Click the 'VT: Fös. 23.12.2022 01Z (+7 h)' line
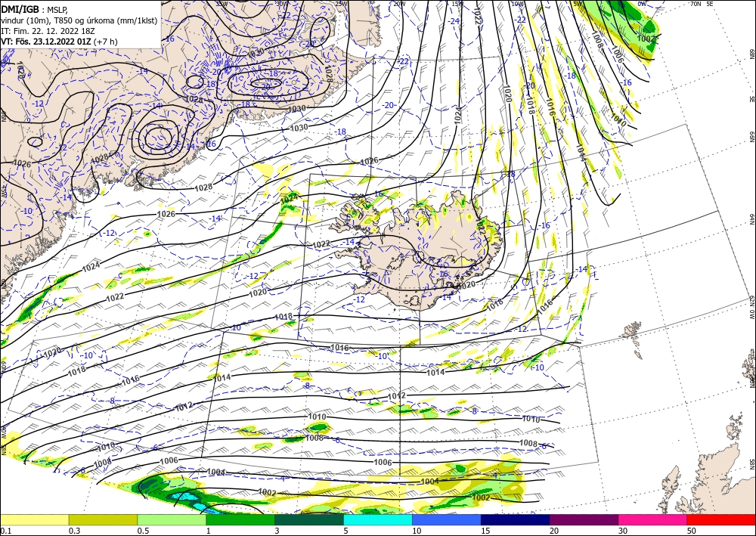 (59, 42)
